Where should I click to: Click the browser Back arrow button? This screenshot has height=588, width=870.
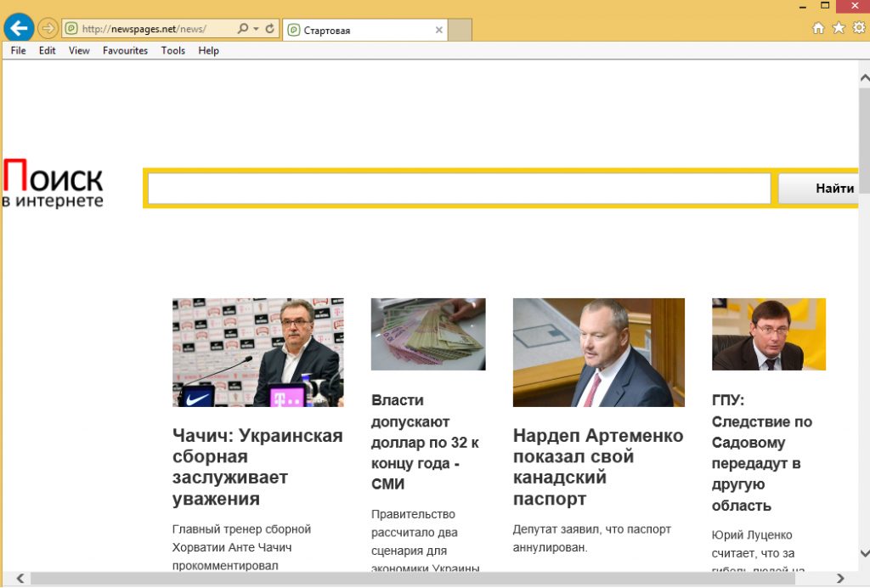pos(19,28)
